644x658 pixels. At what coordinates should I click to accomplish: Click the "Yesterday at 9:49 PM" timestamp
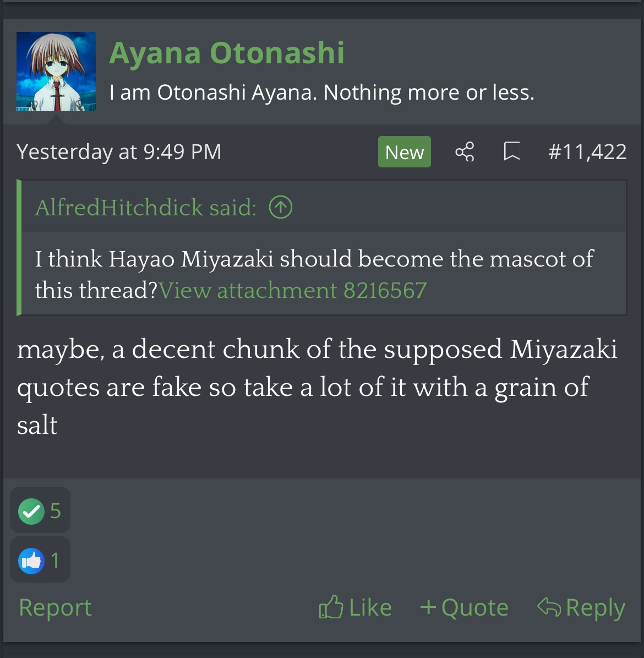tap(119, 152)
